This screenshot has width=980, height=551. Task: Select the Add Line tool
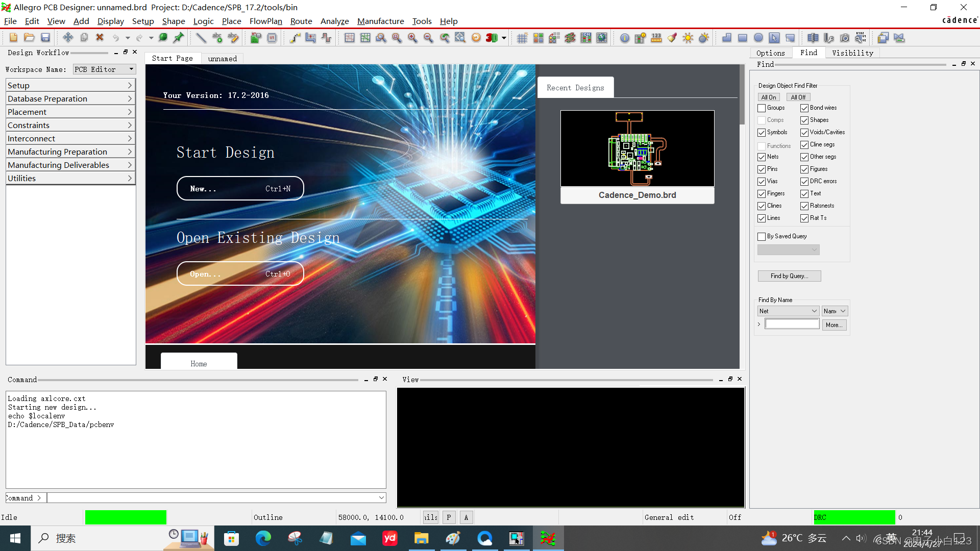(x=201, y=37)
